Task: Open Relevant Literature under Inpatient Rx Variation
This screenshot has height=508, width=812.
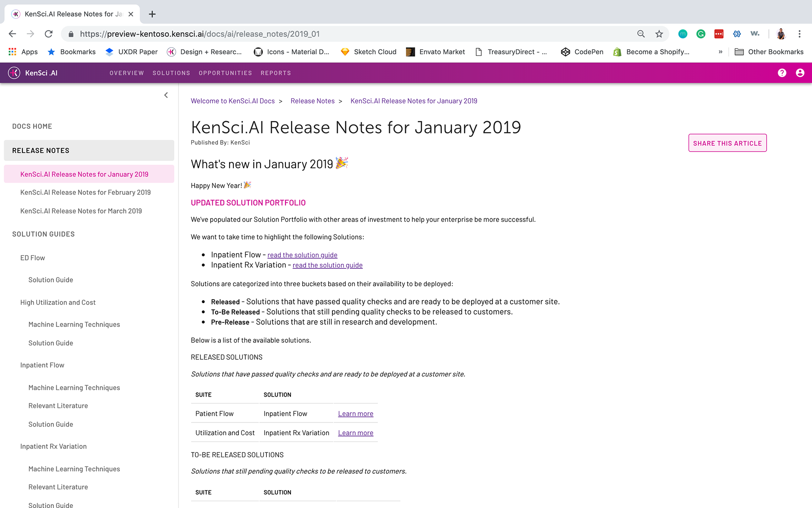Action: 58,487
